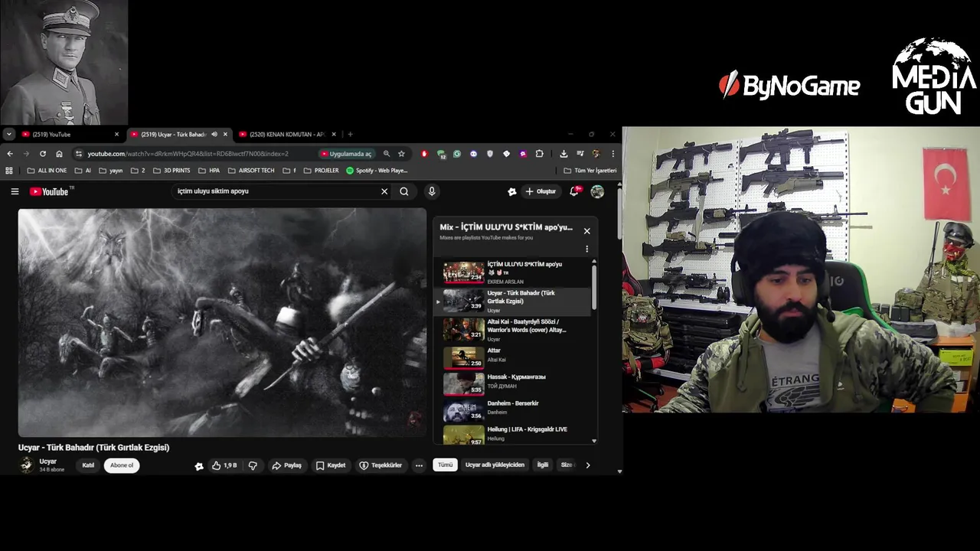Open the extensions puzzle icon
The image size is (980, 551).
pyautogui.click(x=539, y=154)
